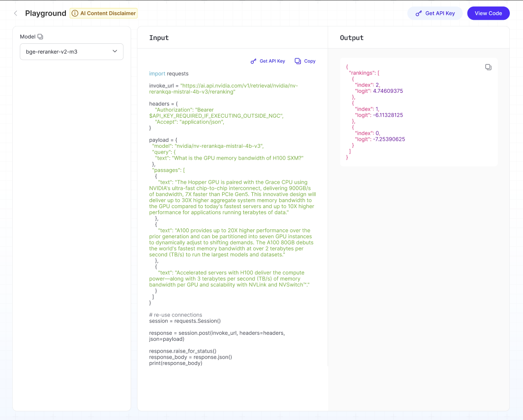The width and height of the screenshot is (523, 420).
Task: Open the AI Content Disclaimer text
Action: click(108, 13)
